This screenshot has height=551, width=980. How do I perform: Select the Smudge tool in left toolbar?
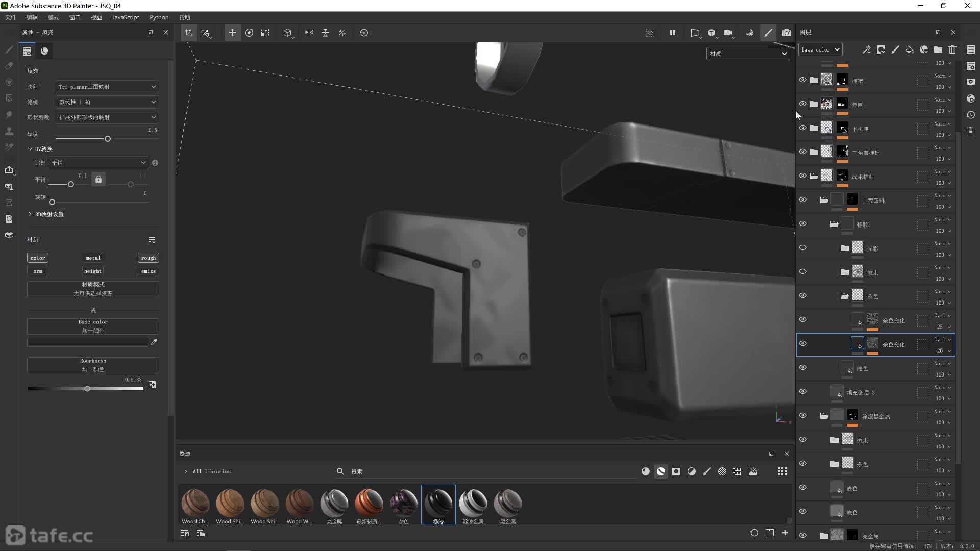9,115
